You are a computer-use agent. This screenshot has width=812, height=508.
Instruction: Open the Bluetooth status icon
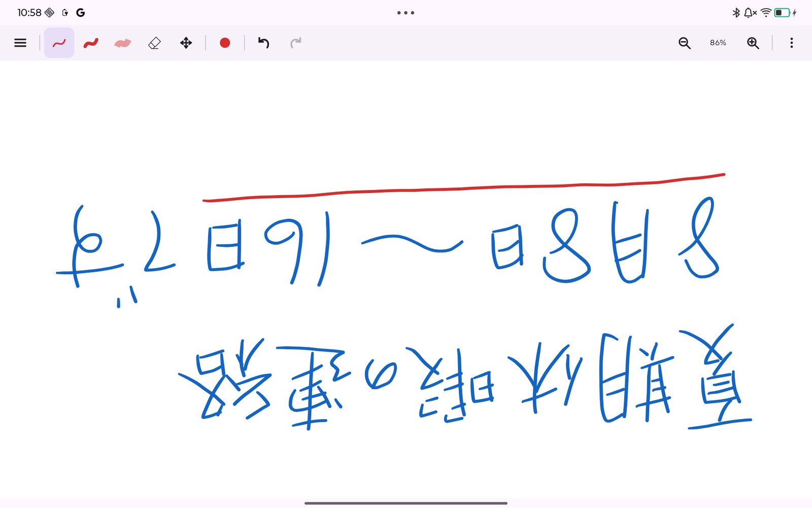[x=736, y=13]
